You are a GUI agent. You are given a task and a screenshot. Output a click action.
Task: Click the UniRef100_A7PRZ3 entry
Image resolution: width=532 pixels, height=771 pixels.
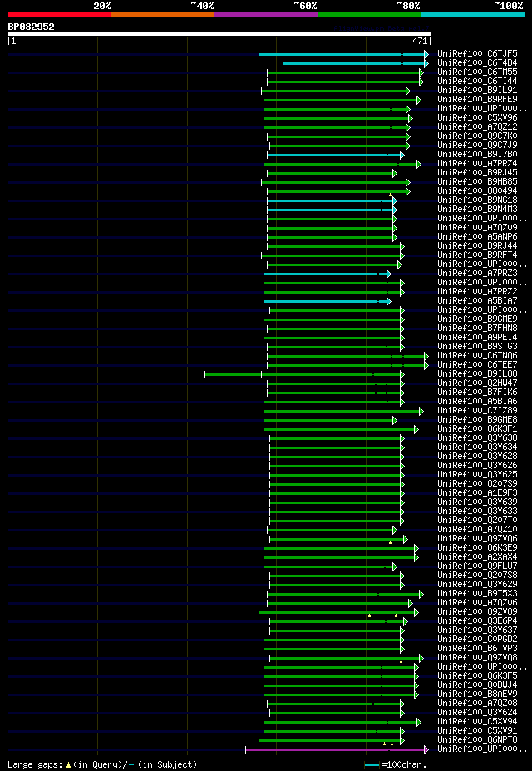[477, 274]
